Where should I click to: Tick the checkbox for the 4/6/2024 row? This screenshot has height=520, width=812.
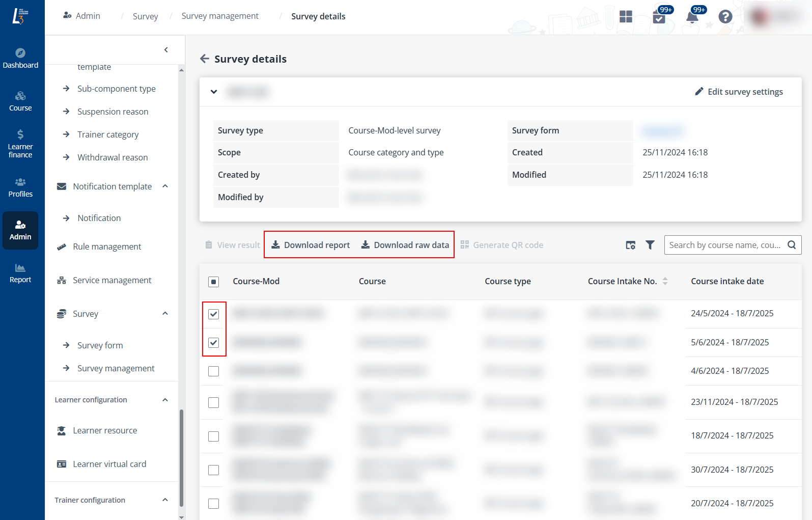pos(214,371)
